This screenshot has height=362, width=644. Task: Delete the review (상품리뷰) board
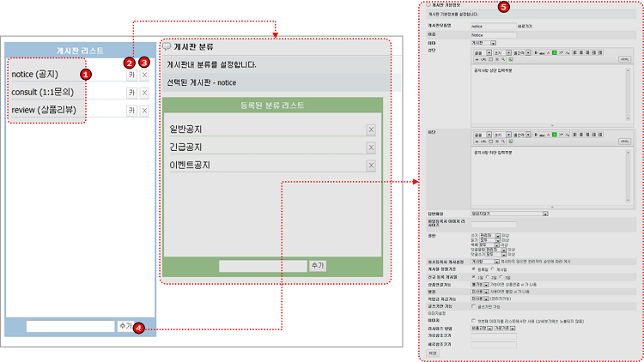coord(145,111)
